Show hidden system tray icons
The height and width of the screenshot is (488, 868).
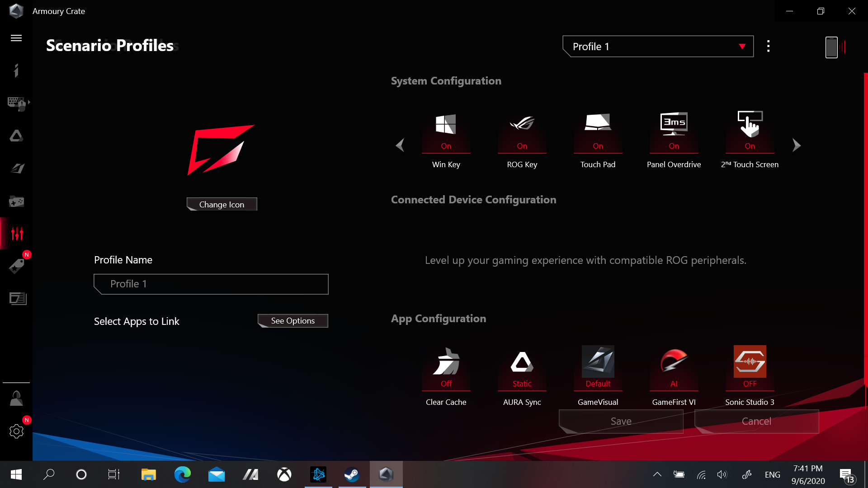coord(657,474)
